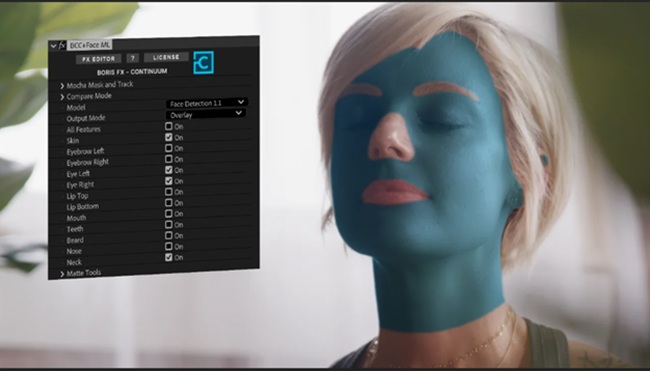Open the Face Detection 1.1 model dropdown
Screen dimensions: 650x371
pos(206,103)
